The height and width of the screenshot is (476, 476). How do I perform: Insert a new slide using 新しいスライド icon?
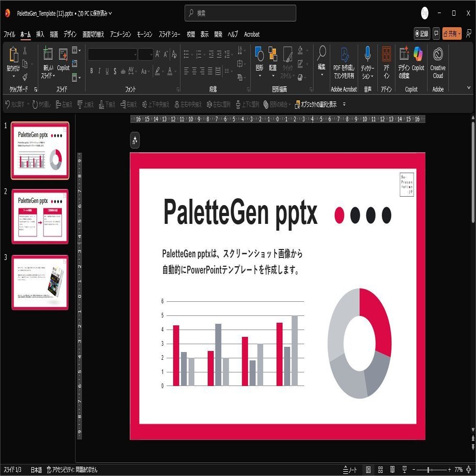[x=48, y=54]
